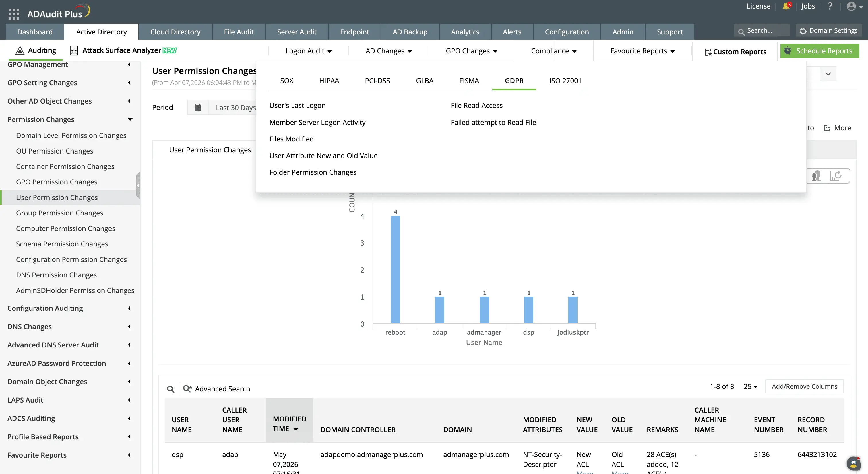Image resolution: width=868 pixels, height=474 pixels.
Task: Select AdminSDHolder Permission Changes in sidebar
Action: [x=75, y=290]
